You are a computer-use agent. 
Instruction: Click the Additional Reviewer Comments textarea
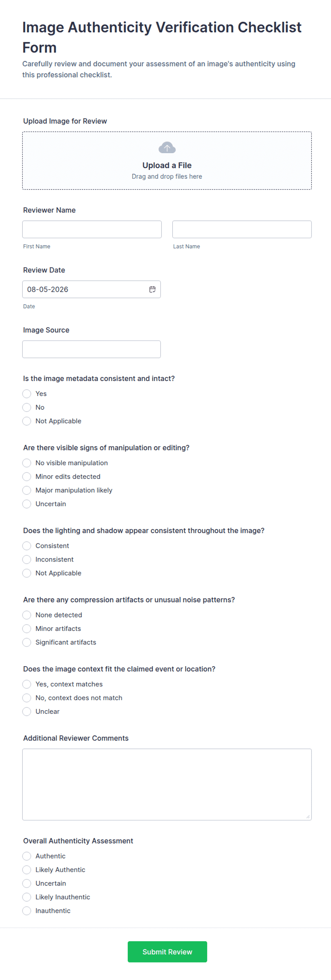(x=167, y=784)
